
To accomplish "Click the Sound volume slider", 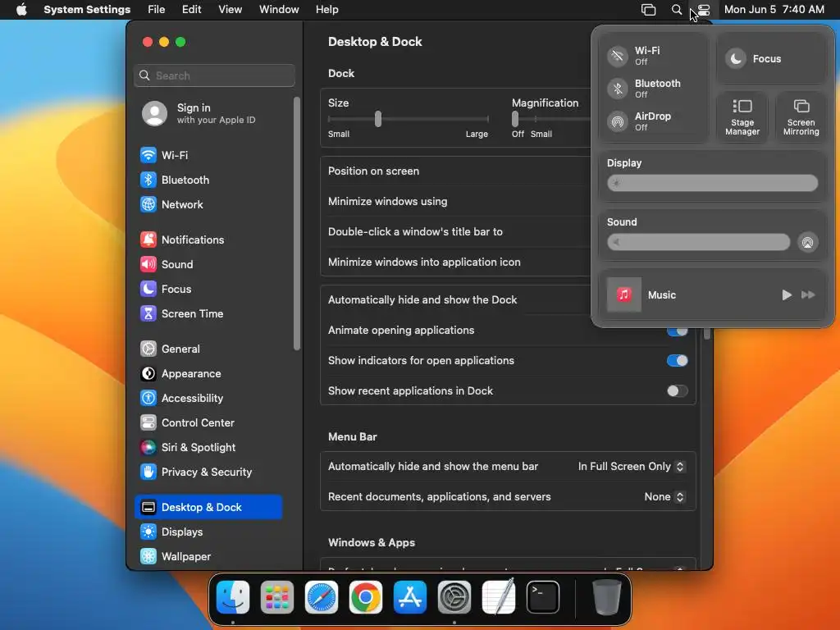I will coord(698,243).
